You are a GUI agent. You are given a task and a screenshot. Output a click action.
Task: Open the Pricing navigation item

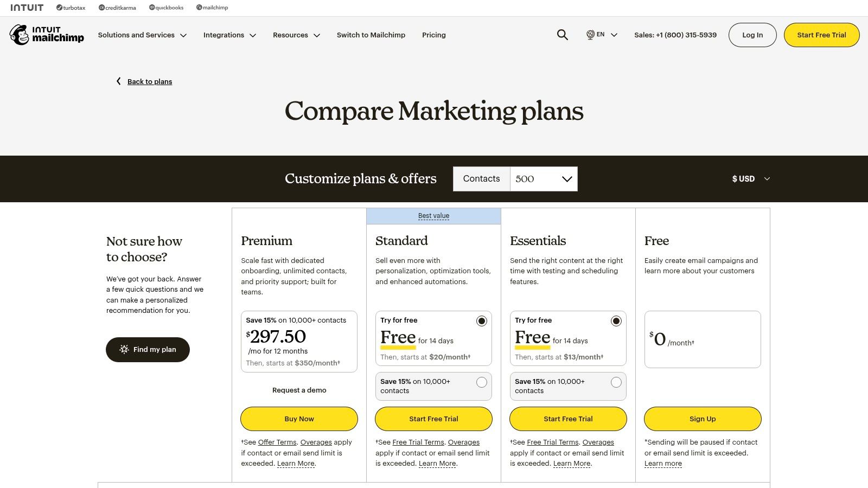433,35
